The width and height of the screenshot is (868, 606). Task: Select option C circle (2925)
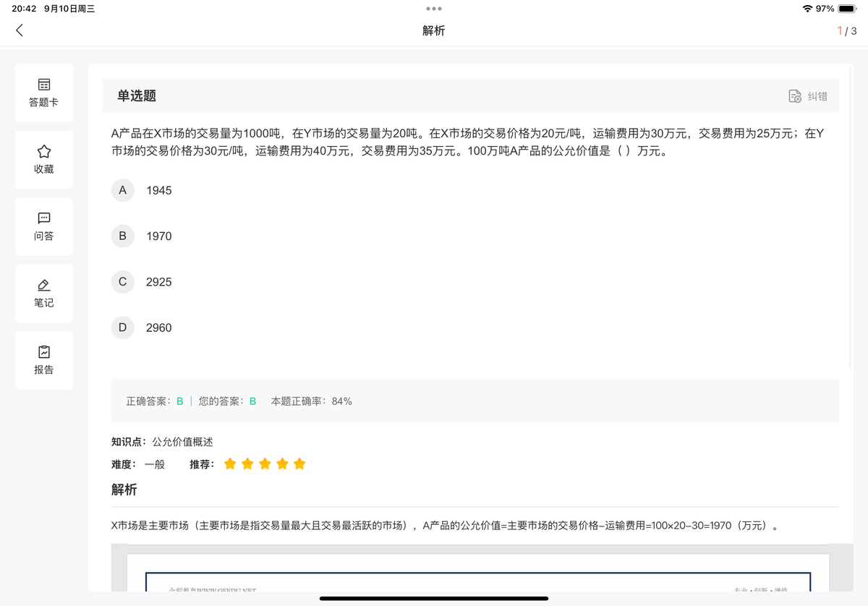[123, 282]
